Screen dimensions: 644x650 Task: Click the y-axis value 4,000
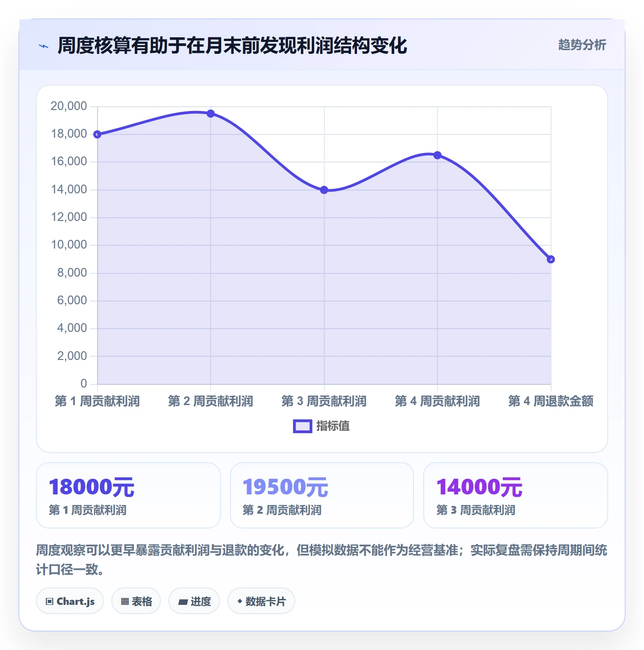point(72,328)
